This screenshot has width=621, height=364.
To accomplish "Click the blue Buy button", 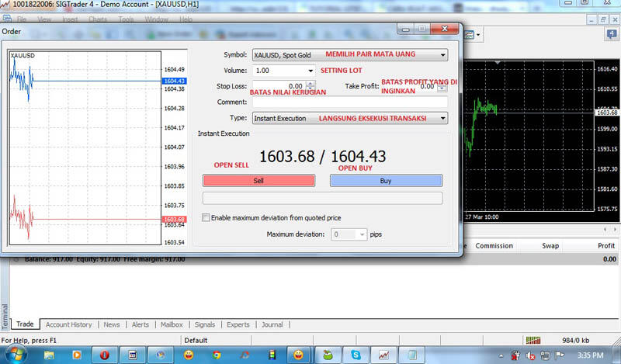I will 386,181.
